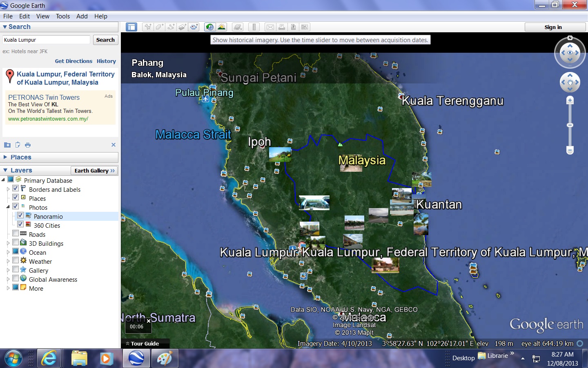The height and width of the screenshot is (368, 588).
Task: Click the Search button
Action: click(x=105, y=40)
